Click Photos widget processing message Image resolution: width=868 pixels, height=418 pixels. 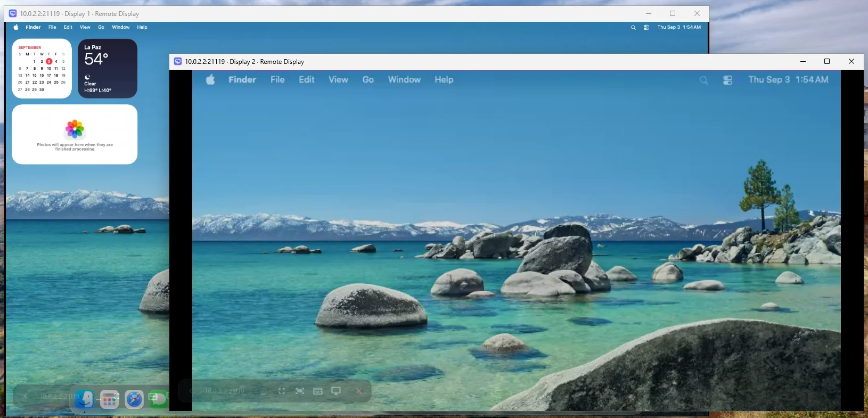point(75,147)
